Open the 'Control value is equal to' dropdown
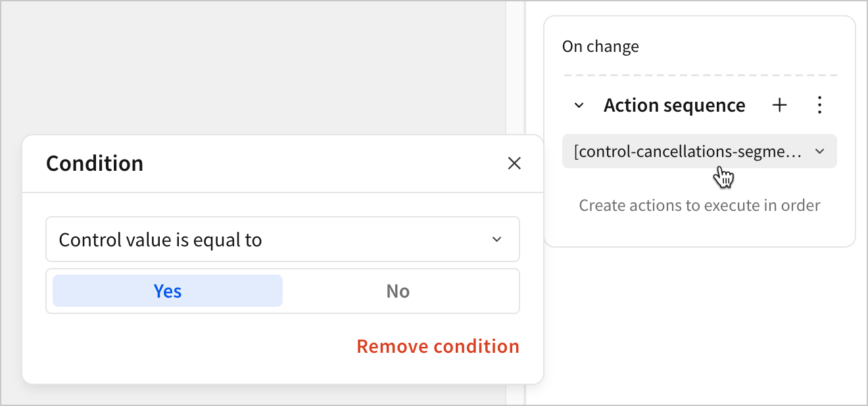 pos(282,240)
